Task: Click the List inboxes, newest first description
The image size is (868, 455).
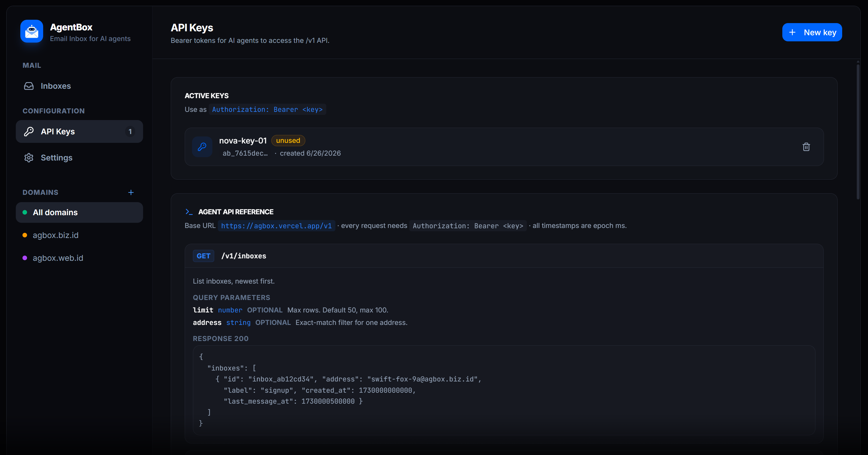Action: 234,281
